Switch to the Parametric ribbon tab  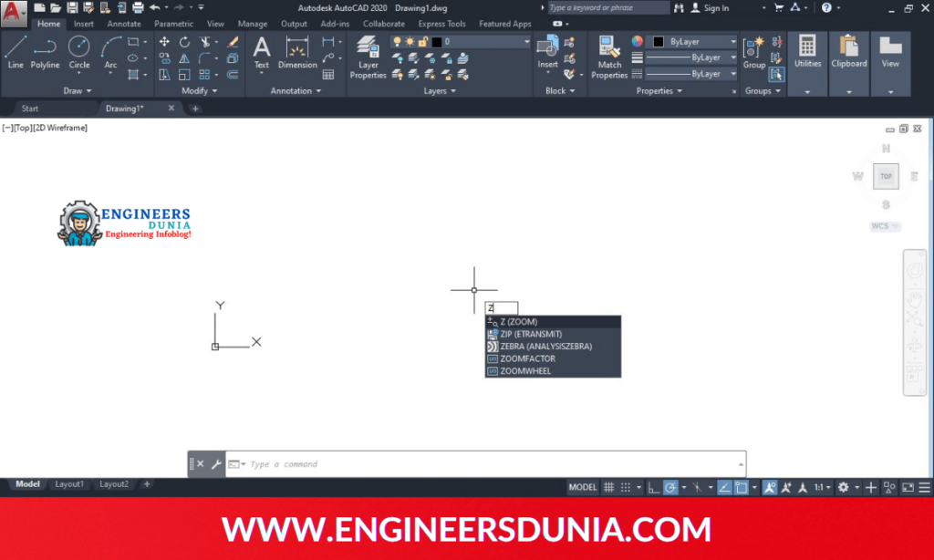pos(173,24)
